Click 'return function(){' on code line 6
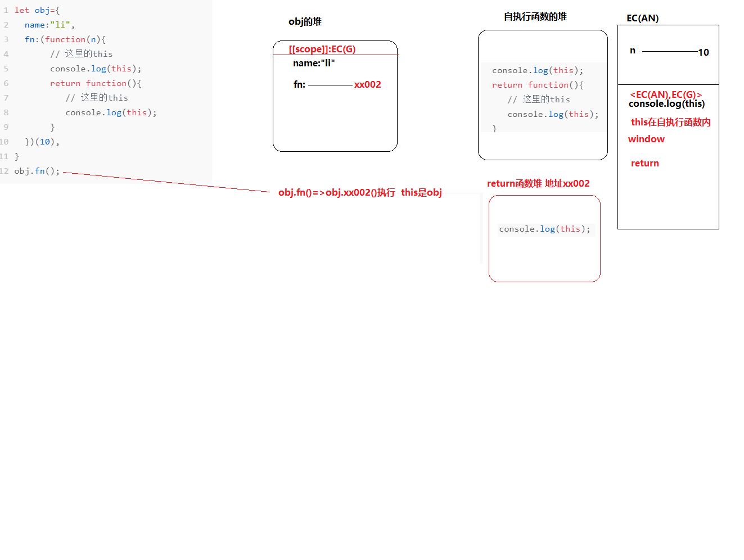This screenshot has height=560, width=744. 96,83
